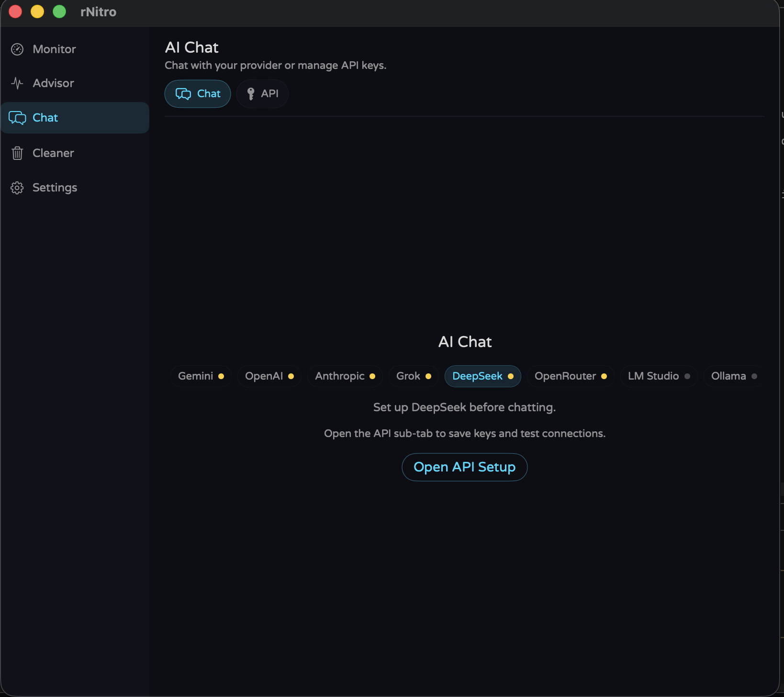This screenshot has height=697, width=784.
Task: Click the yellow status dot beside Gemini
Action: pos(221,376)
